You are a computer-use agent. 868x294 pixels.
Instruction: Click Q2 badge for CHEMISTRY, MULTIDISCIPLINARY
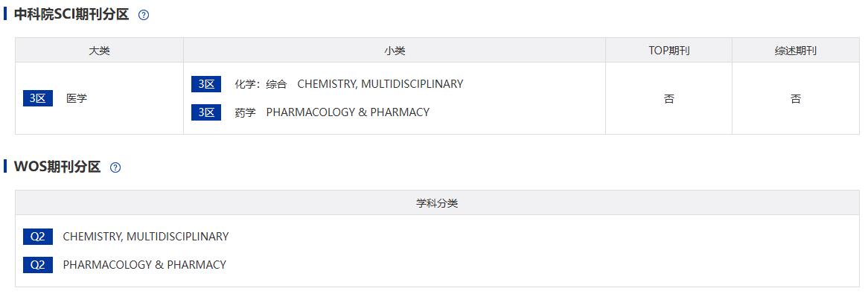click(38, 237)
